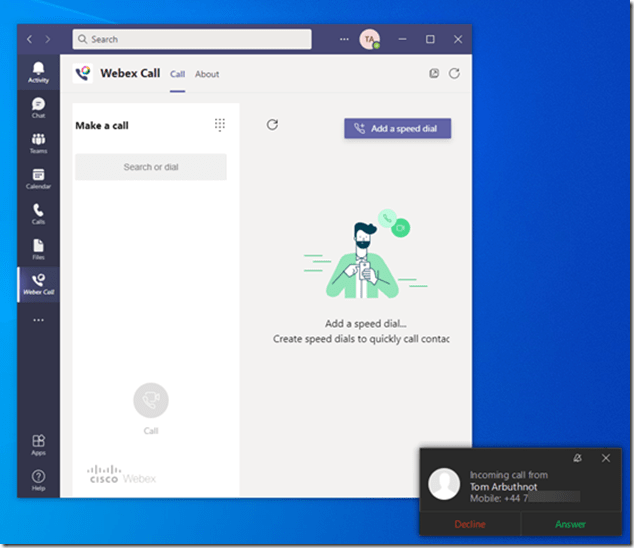
Task: Open the Calls section
Action: pos(38,214)
